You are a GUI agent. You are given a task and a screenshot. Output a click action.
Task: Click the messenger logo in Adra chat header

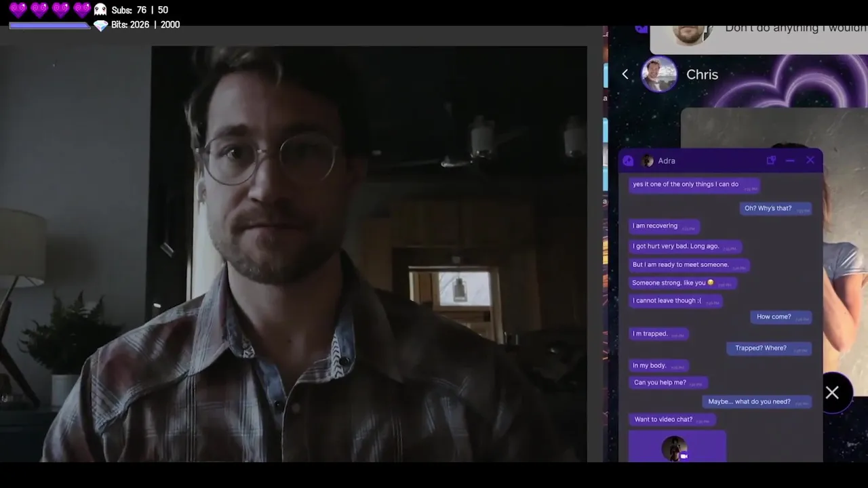628,161
